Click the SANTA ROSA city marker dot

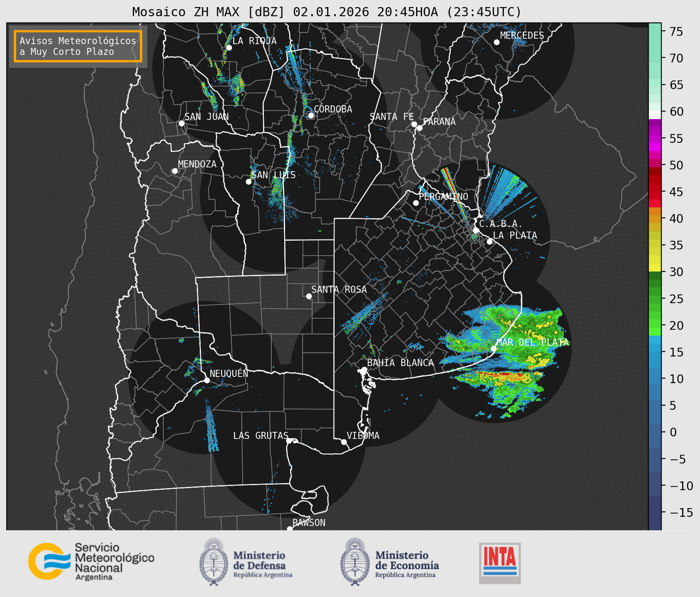pos(309,296)
